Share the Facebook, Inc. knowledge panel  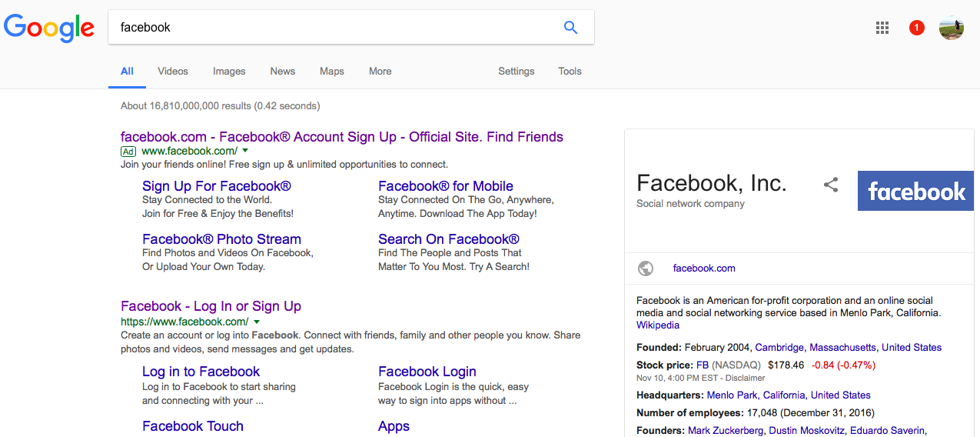point(831,185)
